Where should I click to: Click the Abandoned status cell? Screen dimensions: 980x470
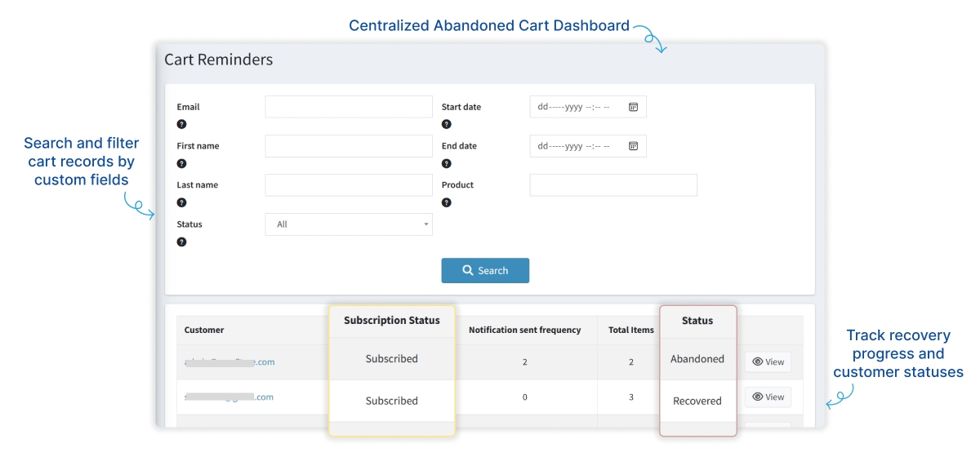[x=697, y=359]
